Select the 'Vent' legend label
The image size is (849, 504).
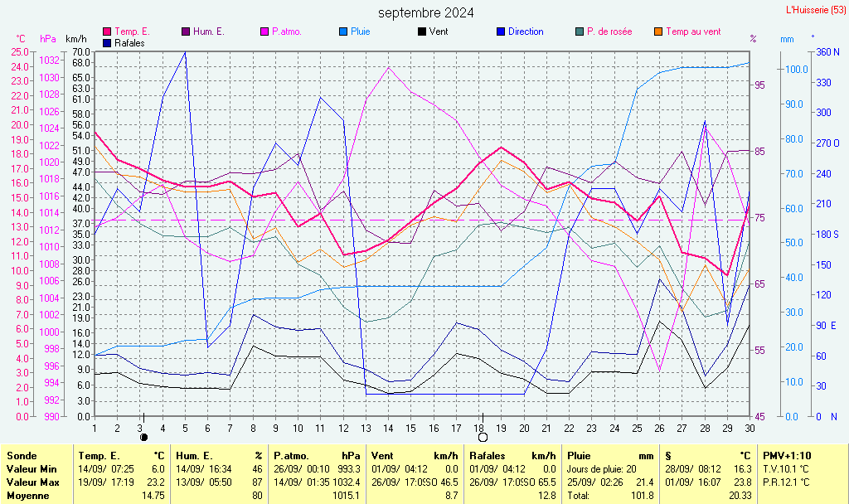439,32
